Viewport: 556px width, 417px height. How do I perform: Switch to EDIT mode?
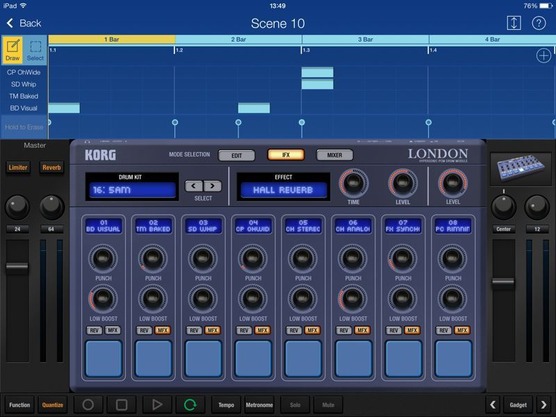237,155
